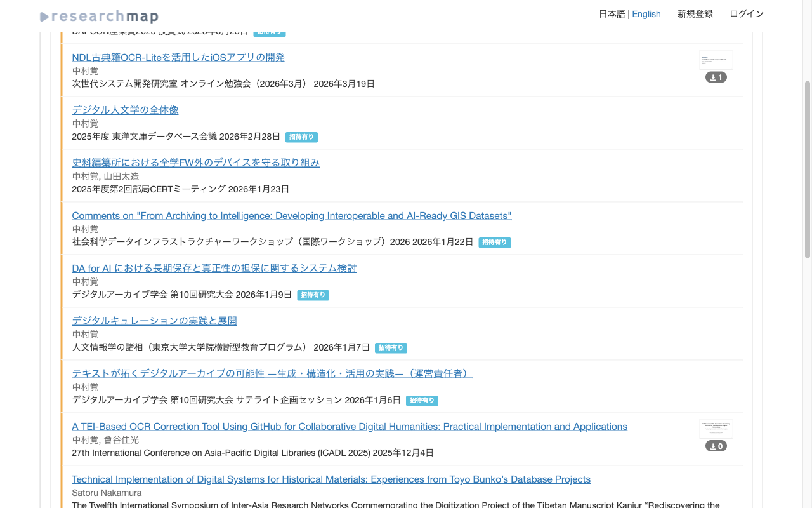Open thumbnail for NDL古典籍OCR-Lite presentation
The width and height of the screenshot is (812, 508).
point(716,60)
